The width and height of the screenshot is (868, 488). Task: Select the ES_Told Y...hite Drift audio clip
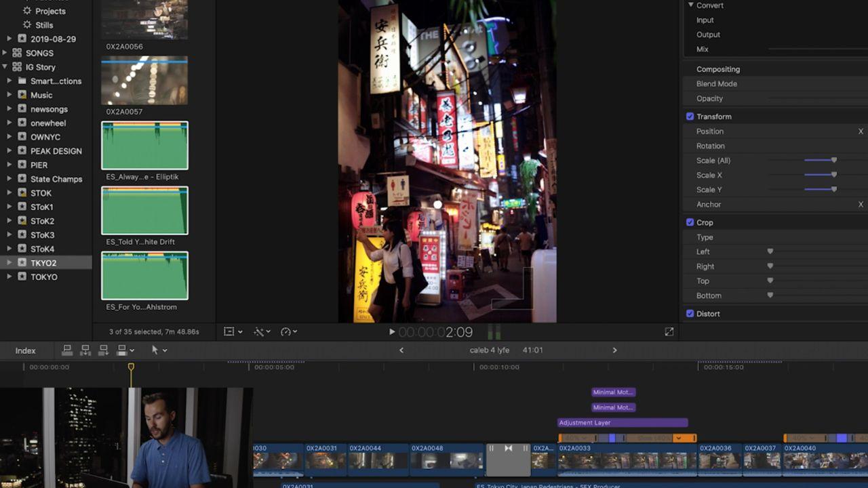[x=144, y=210]
